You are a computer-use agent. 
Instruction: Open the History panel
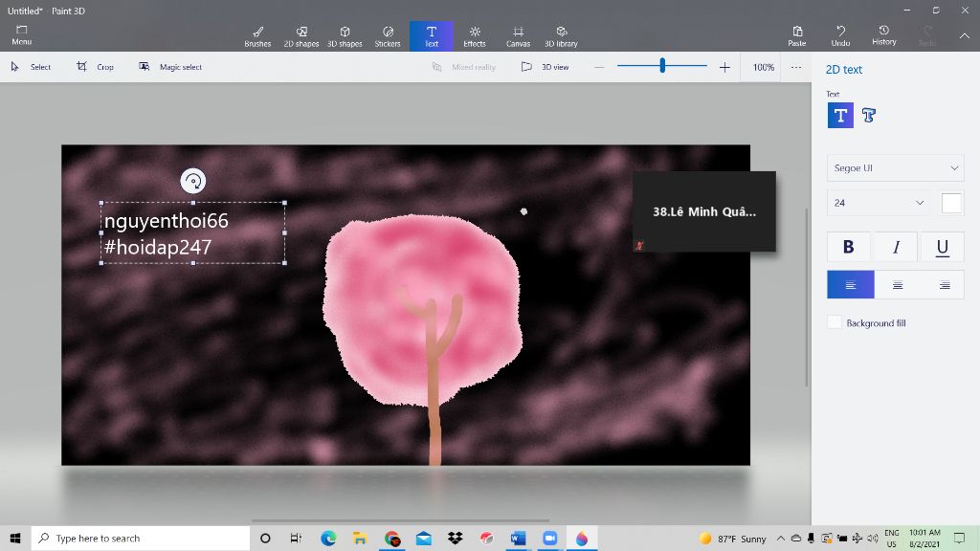coord(883,35)
